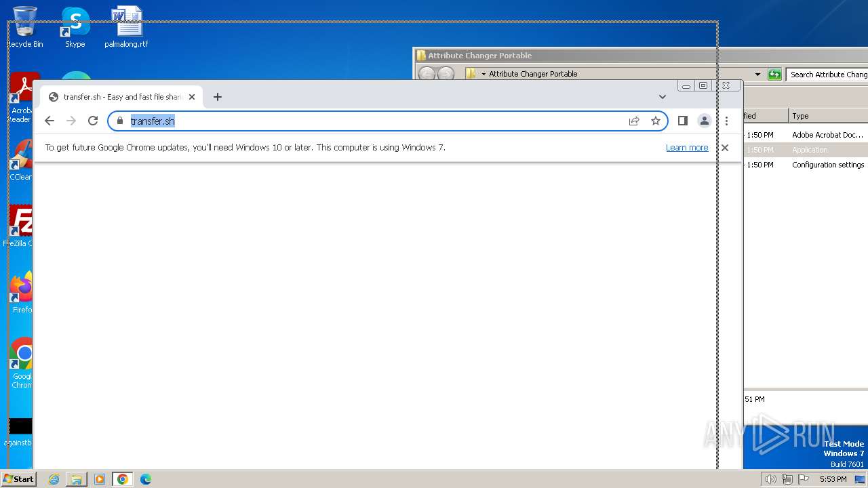Open Skype desktop shortcut
Viewport: 868px width, 488px height.
[75, 27]
